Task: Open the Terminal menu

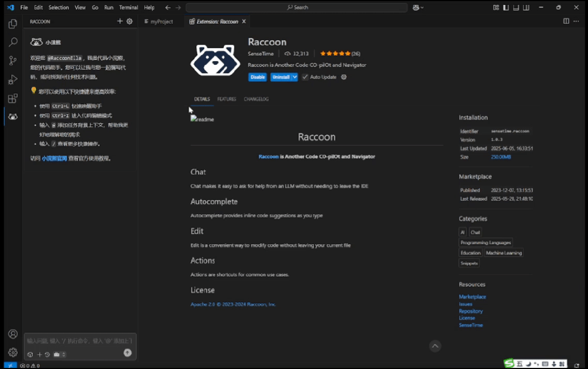Action: pyautogui.click(x=128, y=8)
